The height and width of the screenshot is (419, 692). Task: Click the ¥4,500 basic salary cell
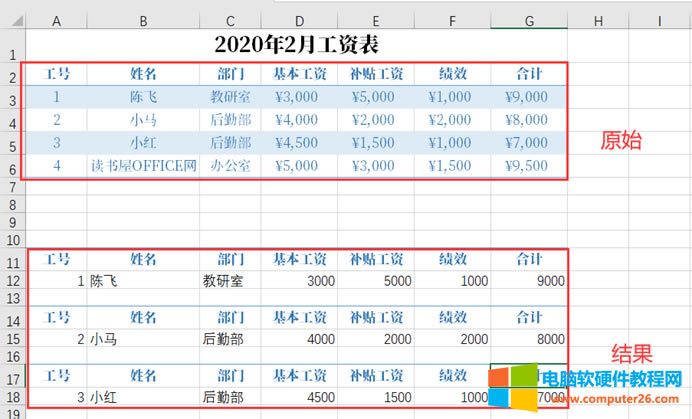(296, 142)
